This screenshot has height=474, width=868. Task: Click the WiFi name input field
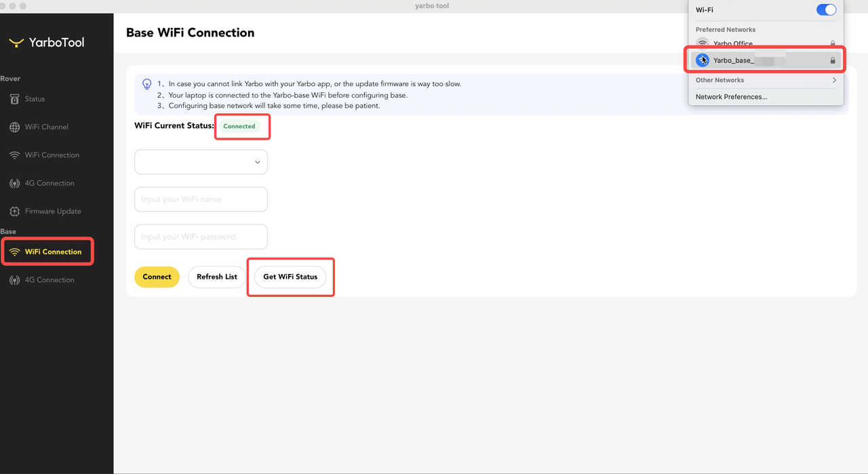pyautogui.click(x=201, y=199)
